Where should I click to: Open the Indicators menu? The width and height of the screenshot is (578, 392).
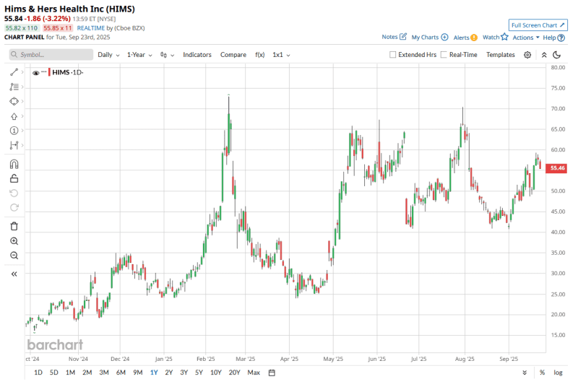click(x=197, y=55)
